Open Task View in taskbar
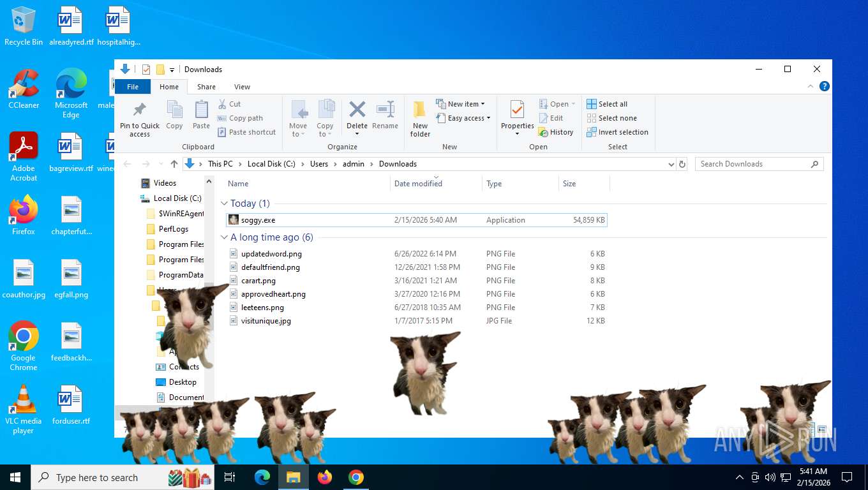Screen dimensions: 868x490 (230, 477)
